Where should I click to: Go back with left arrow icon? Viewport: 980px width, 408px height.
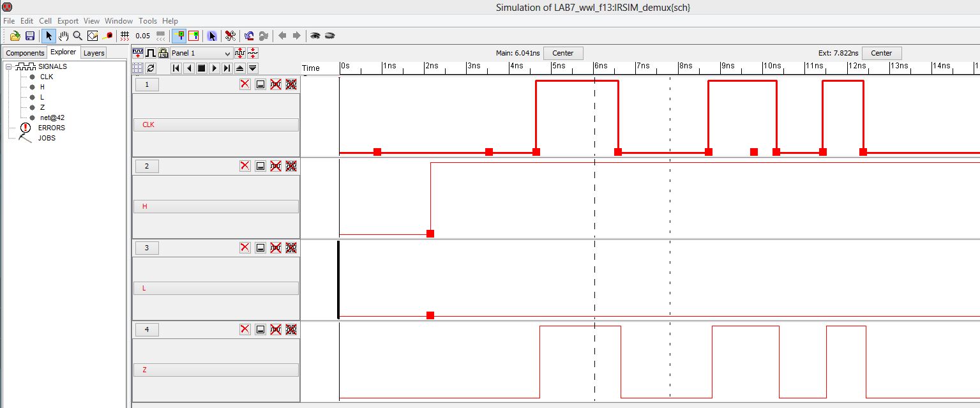(x=282, y=36)
